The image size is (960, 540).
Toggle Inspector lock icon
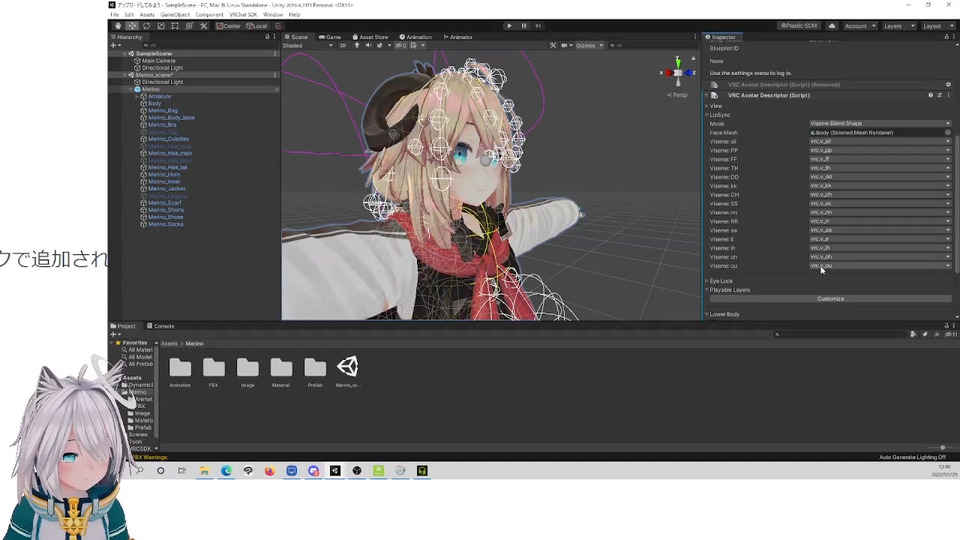pos(947,37)
